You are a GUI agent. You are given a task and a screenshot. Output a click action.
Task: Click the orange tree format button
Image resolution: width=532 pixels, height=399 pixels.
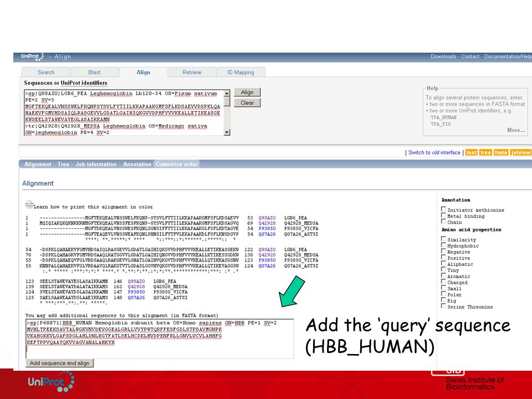pos(485,153)
